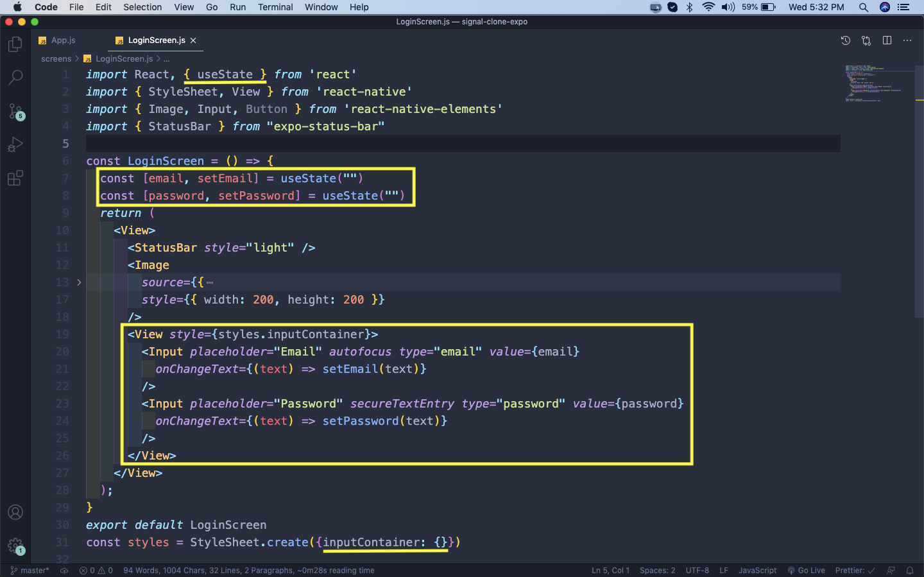Open the Help menu
The image size is (924, 577).
click(x=359, y=7)
